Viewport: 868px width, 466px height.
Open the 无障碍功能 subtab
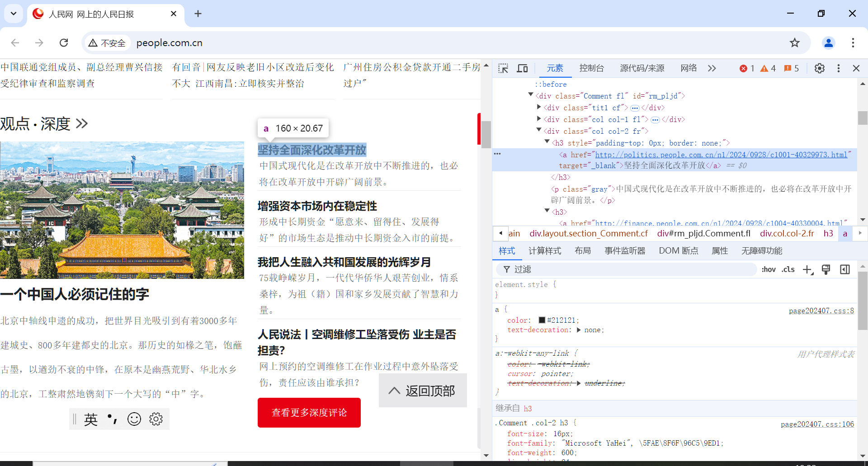tap(762, 251)
